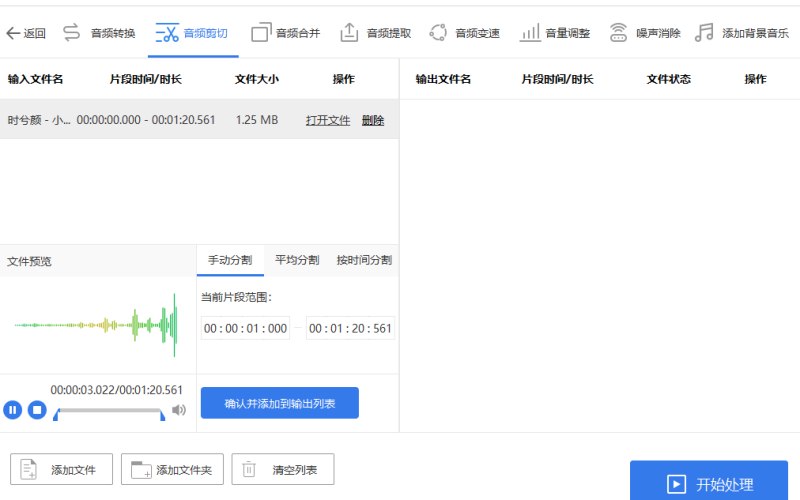Click the 添加背景音乐 tab label
The image size is (800, 500).
pyautogui.click(x=756, y=33)
